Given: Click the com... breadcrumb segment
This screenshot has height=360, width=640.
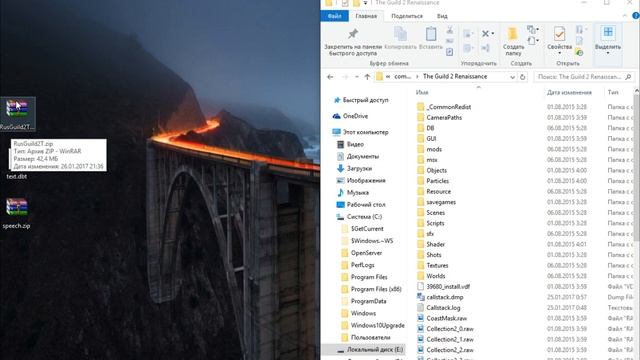Looking at the screenshot, I should click(x=402, y=76).
